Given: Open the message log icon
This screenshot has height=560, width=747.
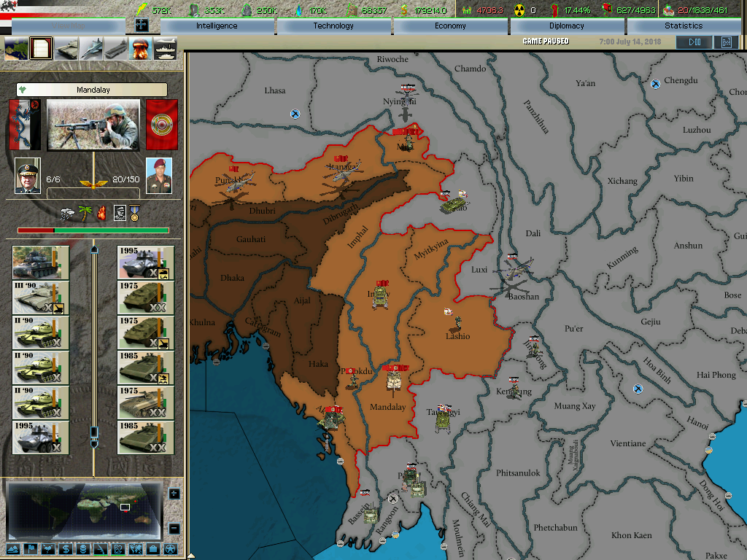Looking at the screenshot, I should [x=725, y=42].
